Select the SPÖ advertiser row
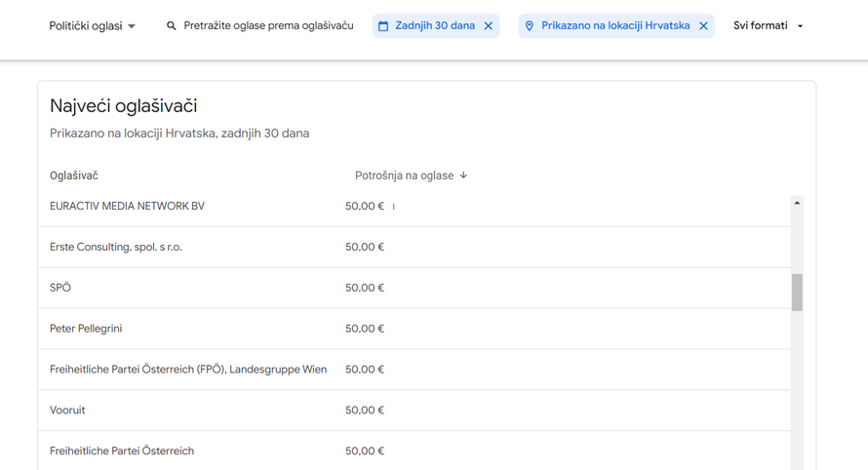This screenshot has width=868, height=470. click(x=60, y=289)
